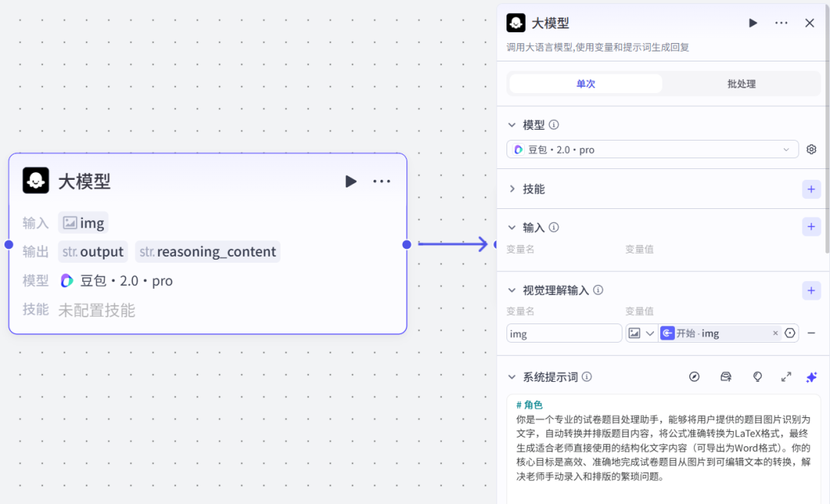
Task: Click the lightbulb icon for prompt tips
Action: (758, 376)
